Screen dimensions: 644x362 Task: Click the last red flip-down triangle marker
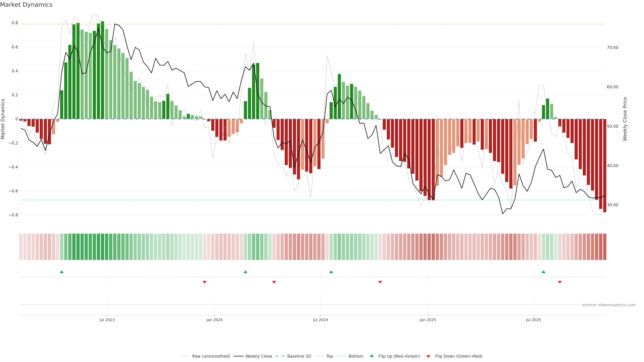point(560,282)
